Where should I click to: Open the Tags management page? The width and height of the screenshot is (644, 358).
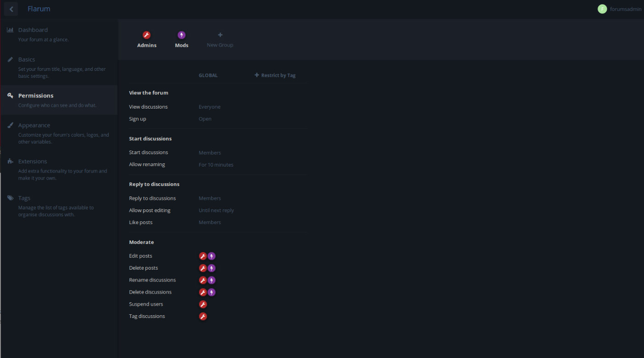[x=59, y=206]
